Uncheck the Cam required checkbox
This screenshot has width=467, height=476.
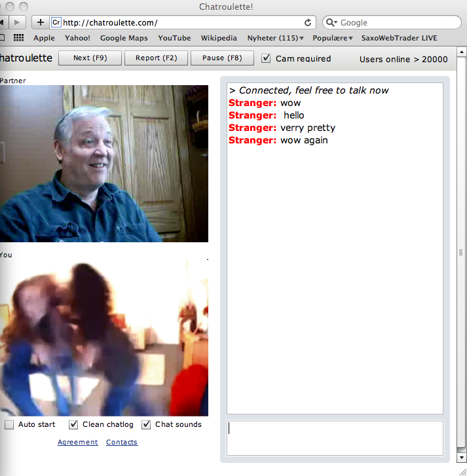point(266,58)
